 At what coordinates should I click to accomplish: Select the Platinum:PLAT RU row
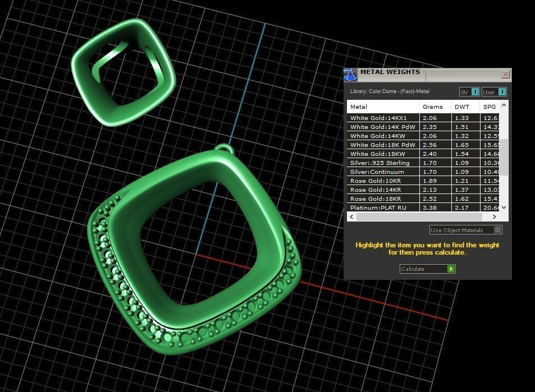pyautogui.click(x=423, y=207)
